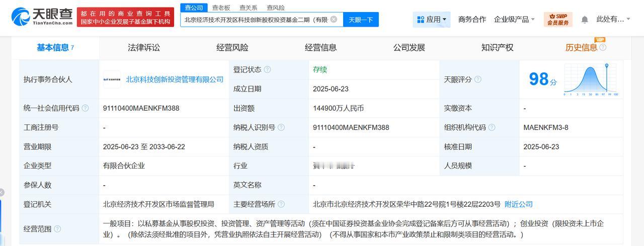Click 北京经济技术开发区市场监督管理局 authority
This screenshot has height=246, width=644.
(158, 204)
